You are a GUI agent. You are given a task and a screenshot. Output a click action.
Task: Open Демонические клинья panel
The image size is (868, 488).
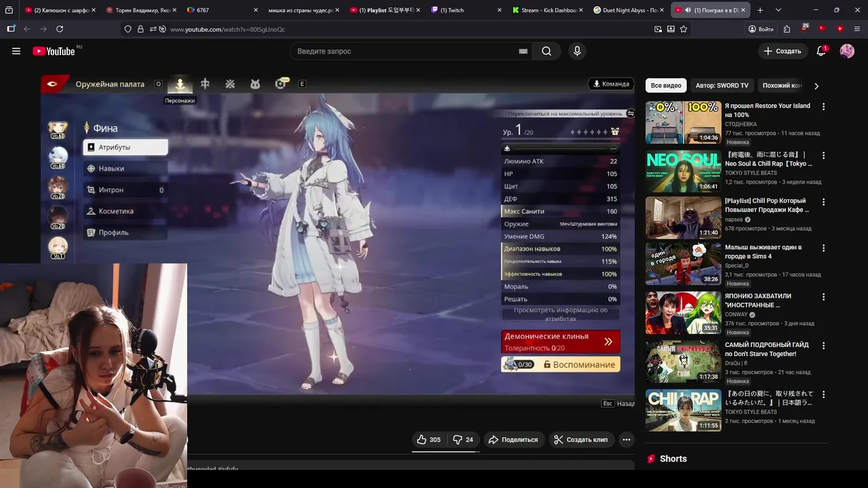560,342
